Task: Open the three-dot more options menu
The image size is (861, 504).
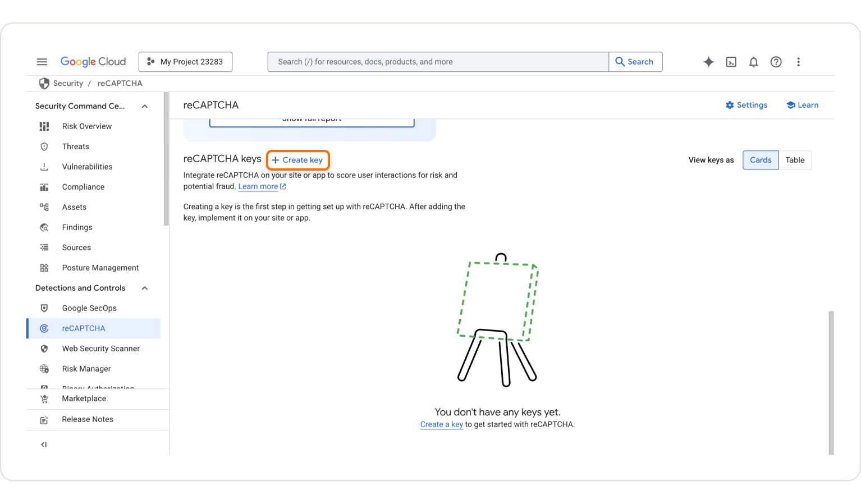Action: (798, 62)
